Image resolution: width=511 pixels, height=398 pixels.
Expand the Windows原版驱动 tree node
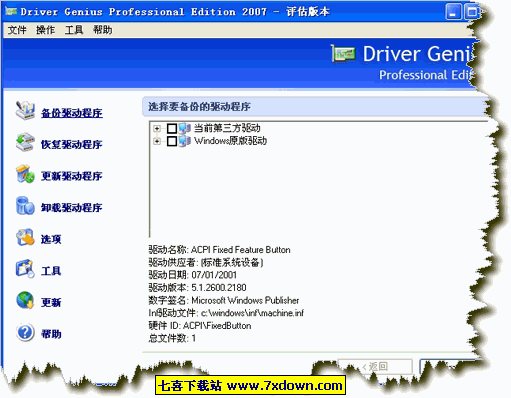[157, 141]
